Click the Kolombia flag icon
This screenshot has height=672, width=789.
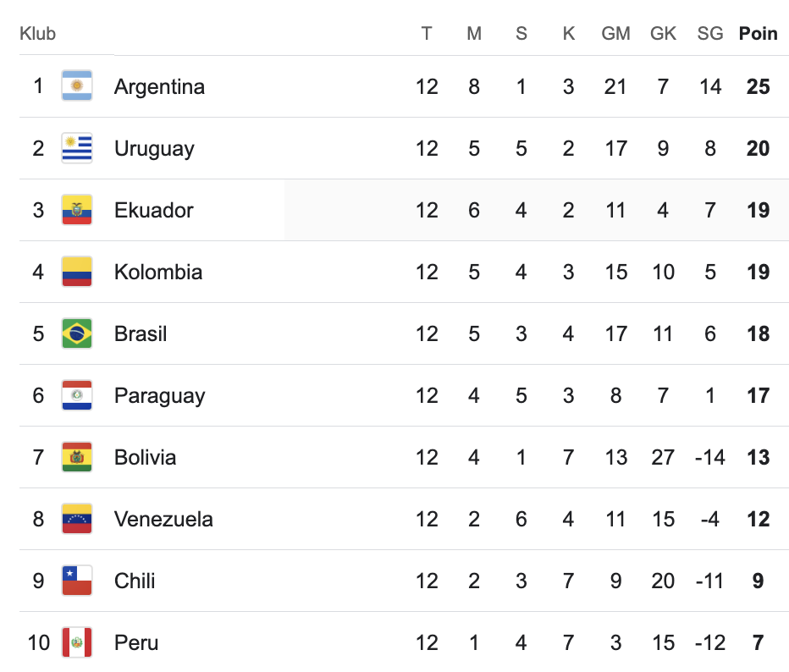click(77, 272)
